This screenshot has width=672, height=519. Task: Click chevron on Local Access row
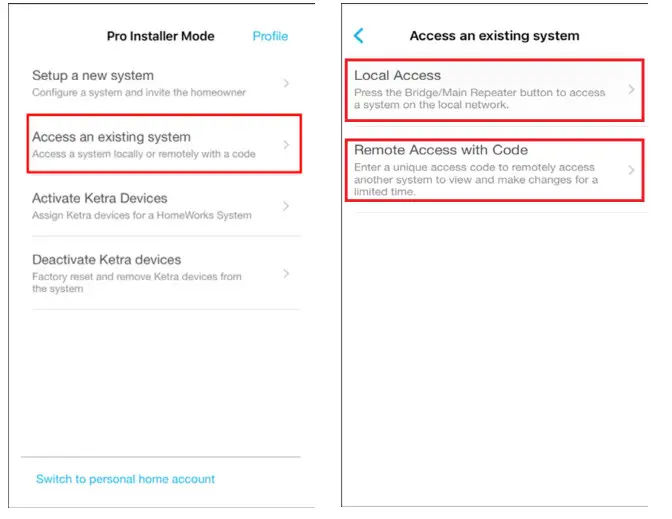click(x=631, y=89)
